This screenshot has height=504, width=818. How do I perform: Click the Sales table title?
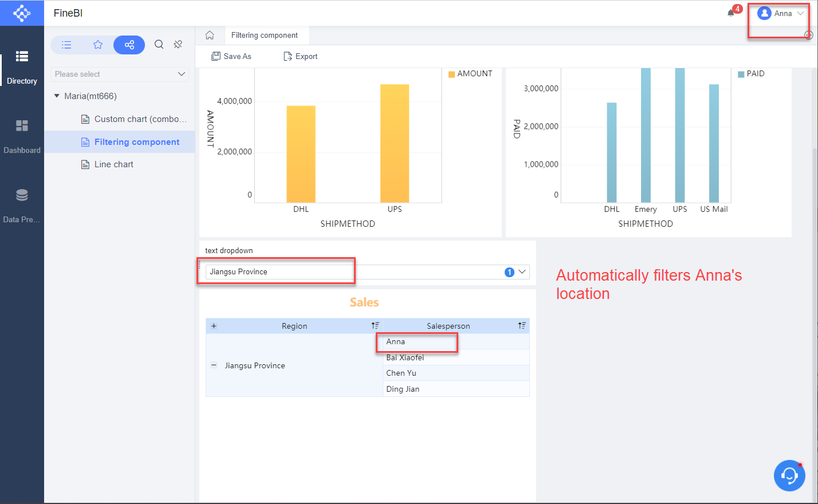(364, 302)
